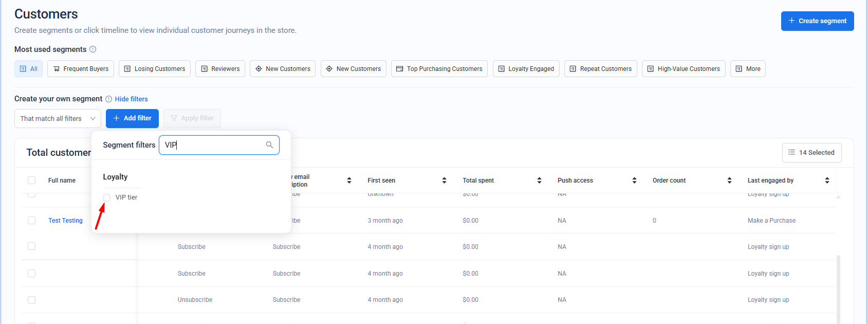Open the That match all filters dropdown
The width and height of the screenshot is (868, 324).
pyautogui.click(x=58, y=119)
